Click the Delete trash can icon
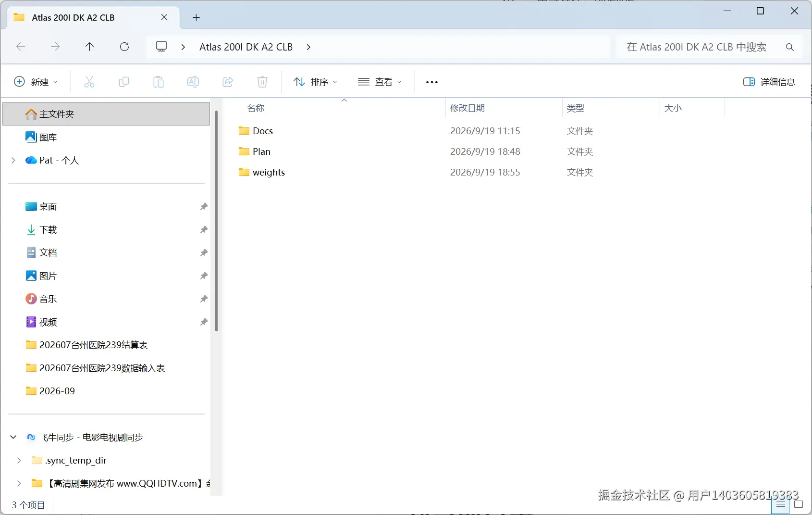 [x=262, y=82]
